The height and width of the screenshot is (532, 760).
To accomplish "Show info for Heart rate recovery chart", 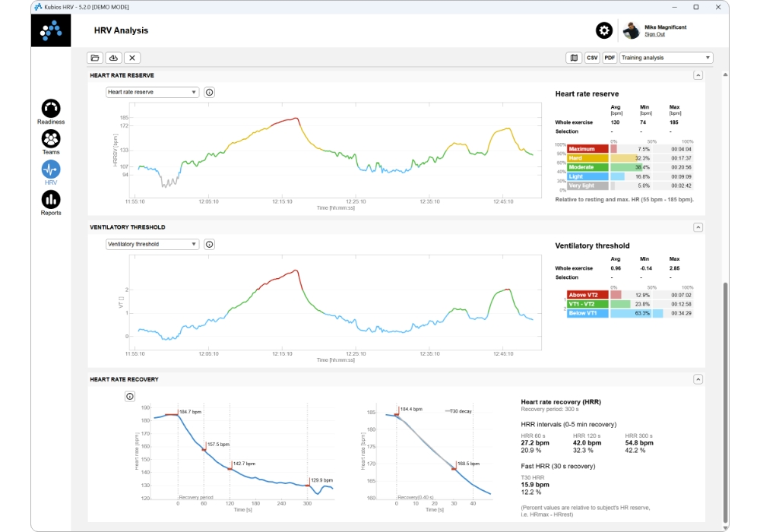I will [130, 396].
